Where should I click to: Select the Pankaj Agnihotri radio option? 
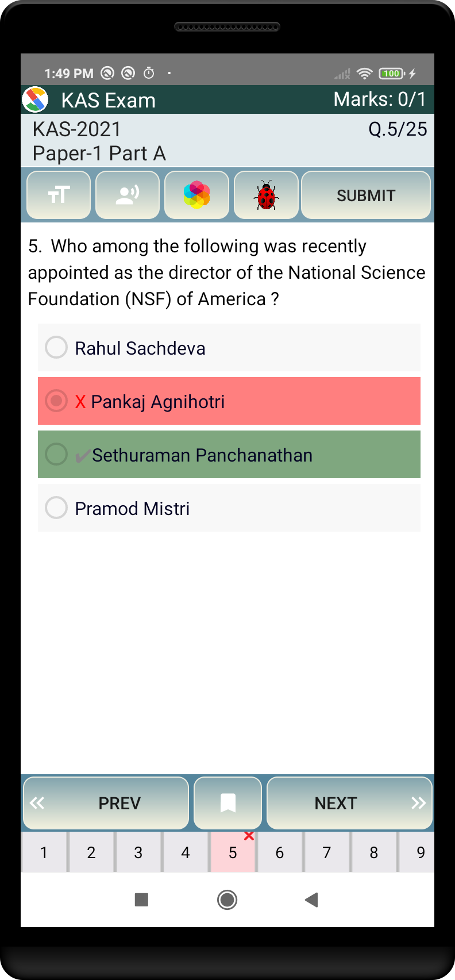coord(56,401)
